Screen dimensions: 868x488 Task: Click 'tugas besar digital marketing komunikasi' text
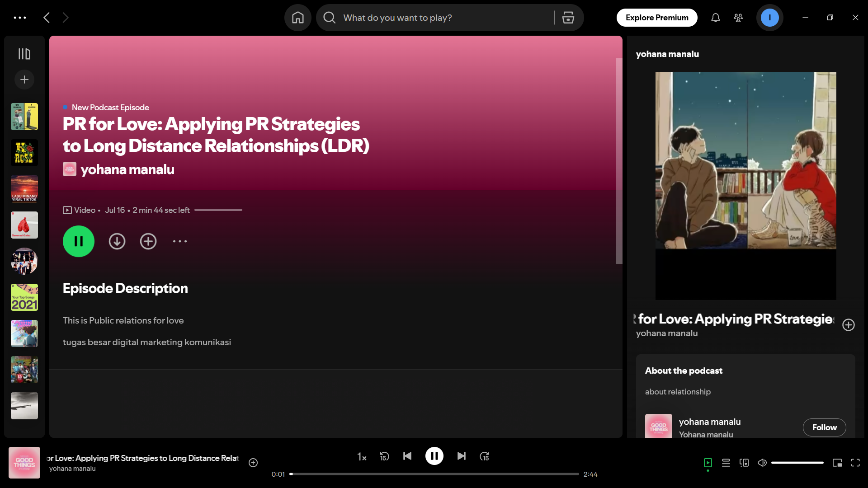(x=147, y=342)
